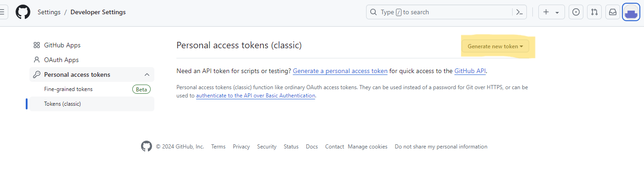644x171 pixels.
Task: Open the Generate new token dropdown
Action: [x=495, y=46]
